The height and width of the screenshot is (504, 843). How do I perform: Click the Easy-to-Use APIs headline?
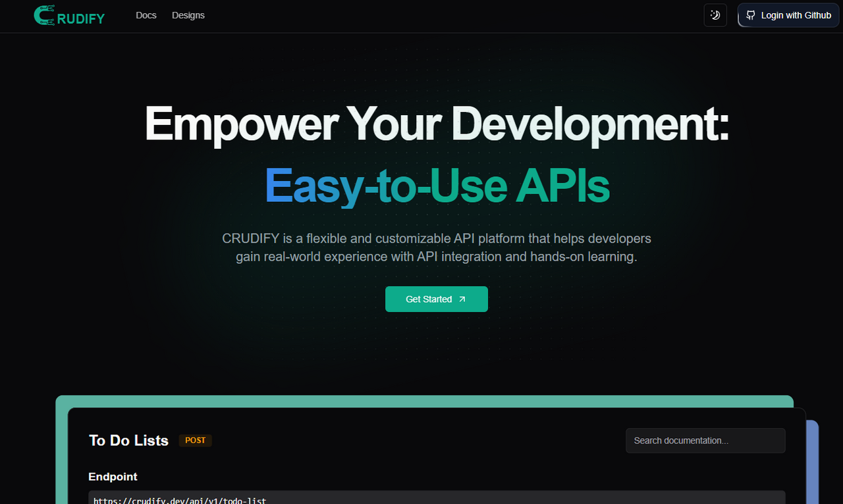coord(437,186)
